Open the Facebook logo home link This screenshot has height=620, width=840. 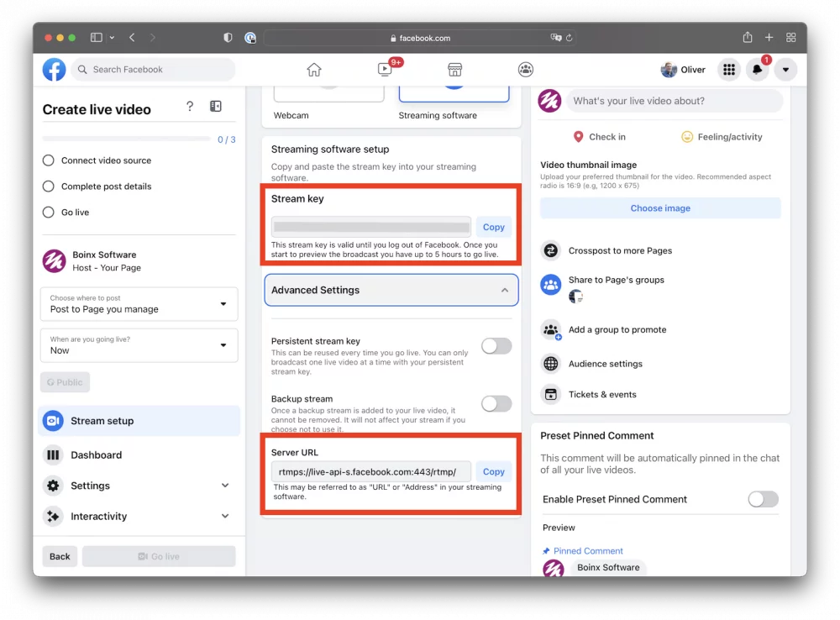pos(54,70)
